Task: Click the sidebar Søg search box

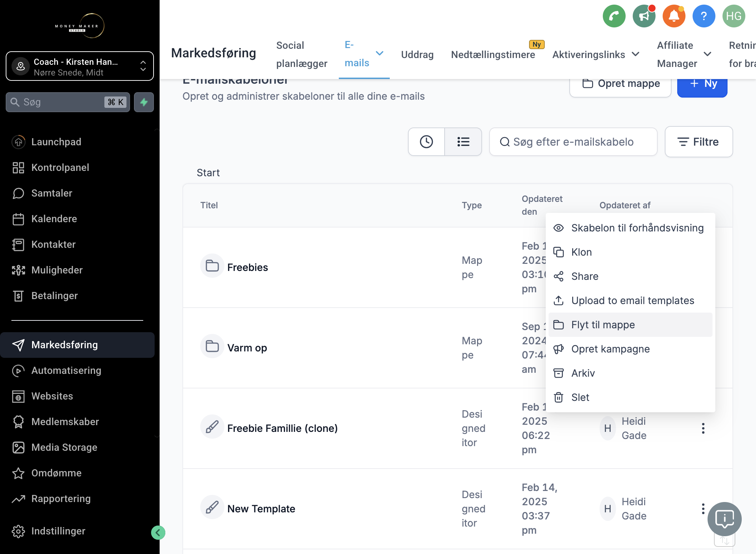Action: (68, 102)
